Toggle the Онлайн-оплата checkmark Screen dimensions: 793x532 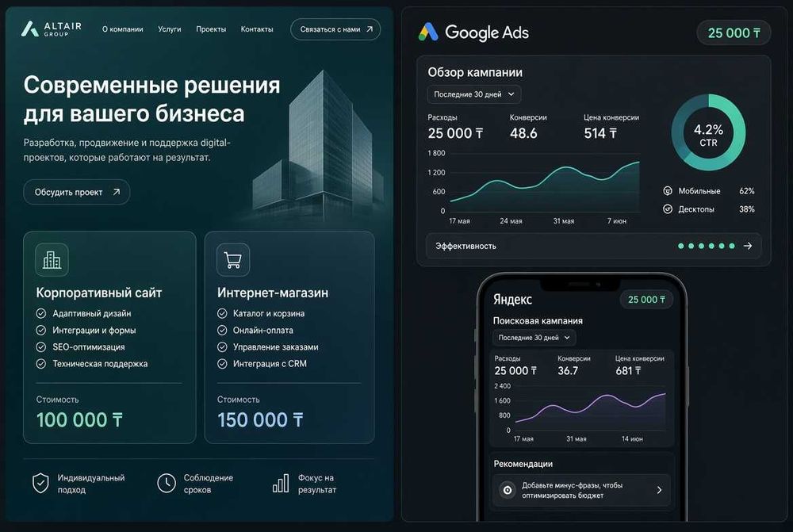(222, 331)
